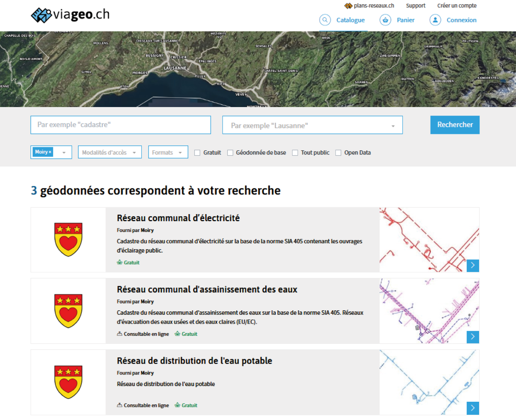Toggle the Géodonnée de base checkbox
Screen dimensions: 516x420
point(230,153)
